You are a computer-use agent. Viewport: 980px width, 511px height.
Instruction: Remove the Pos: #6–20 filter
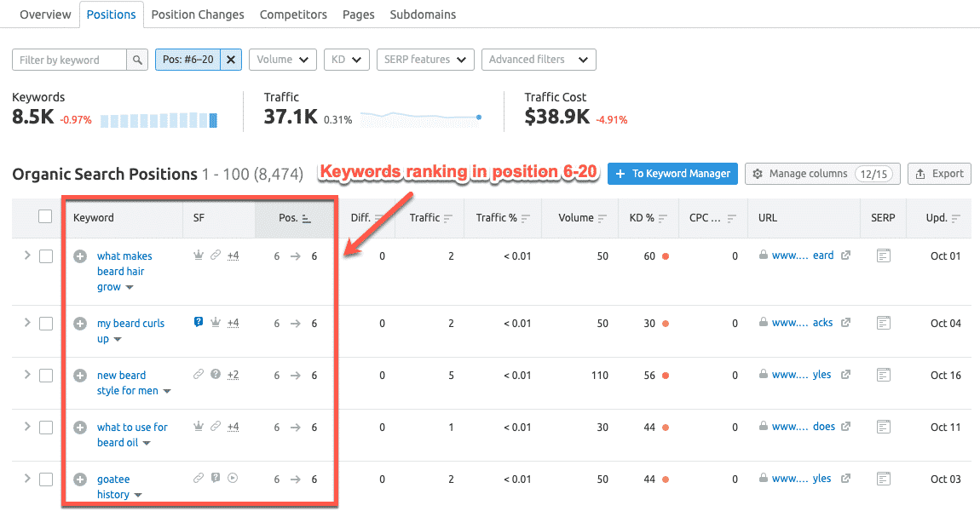(232, 60)
